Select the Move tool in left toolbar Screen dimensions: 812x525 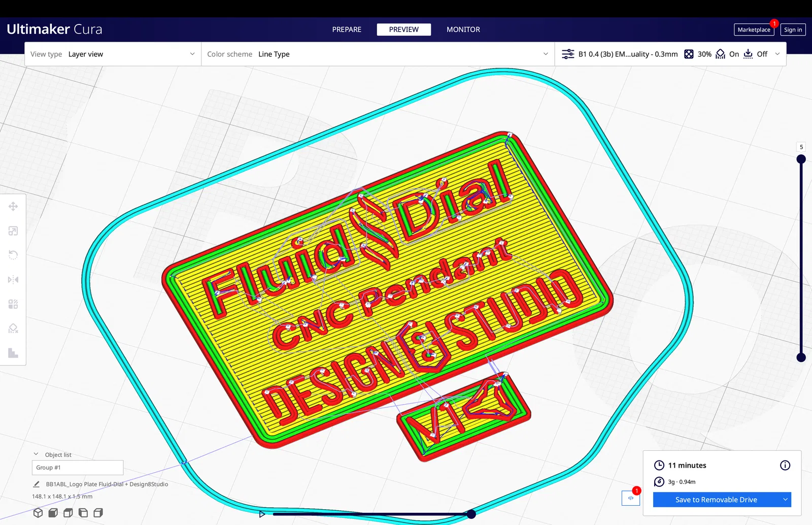click(x=13, y=206)
